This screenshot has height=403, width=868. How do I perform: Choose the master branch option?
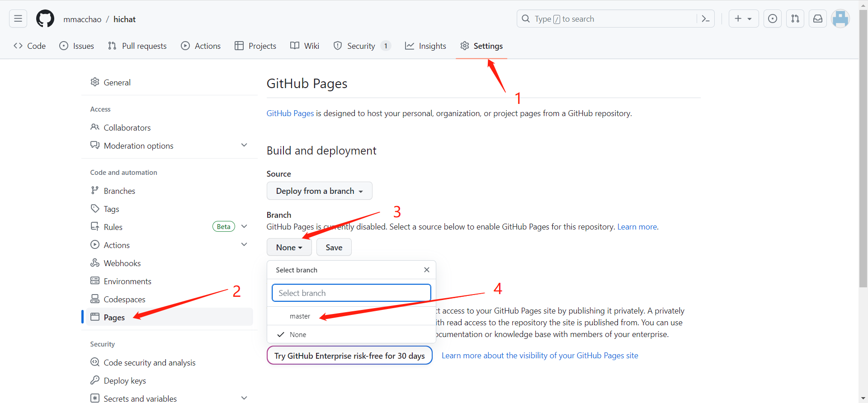(x=351, y=316)
